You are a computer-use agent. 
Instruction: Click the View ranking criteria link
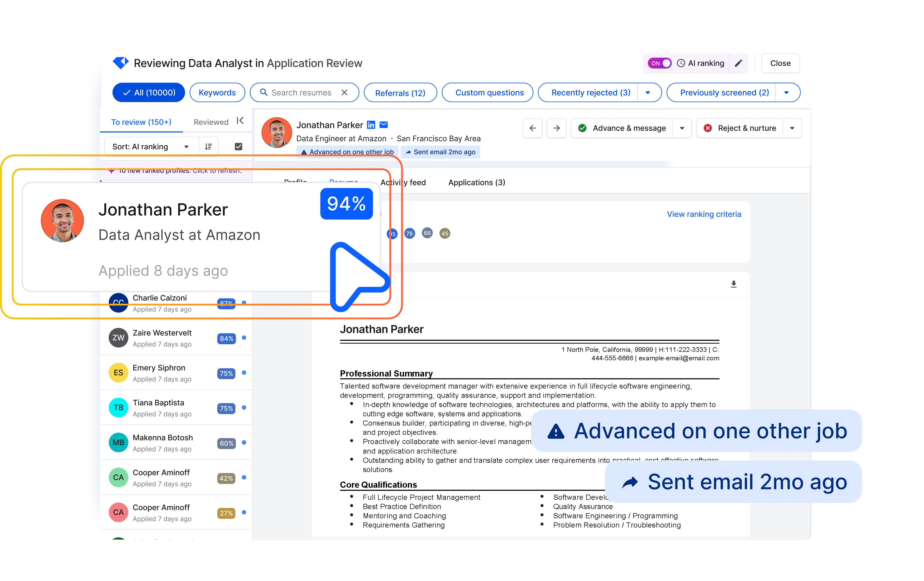tap(704, 214)
